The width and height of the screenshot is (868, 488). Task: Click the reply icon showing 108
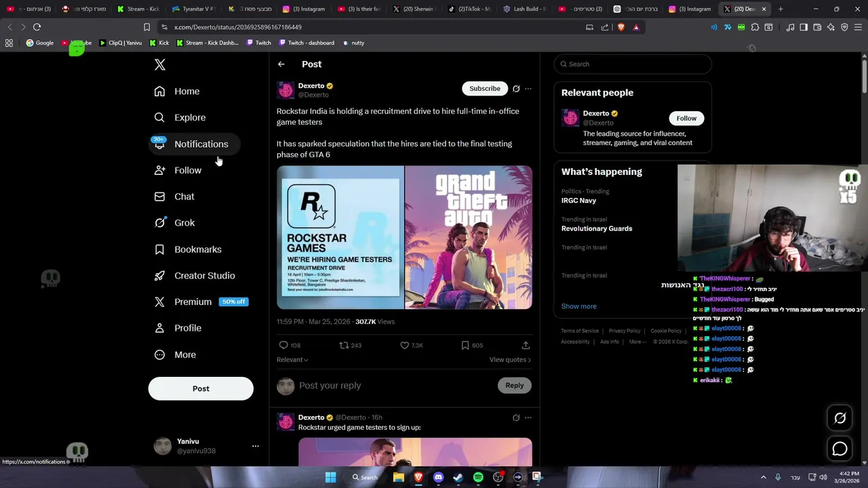pyautogui.click(x=290, y=345)
